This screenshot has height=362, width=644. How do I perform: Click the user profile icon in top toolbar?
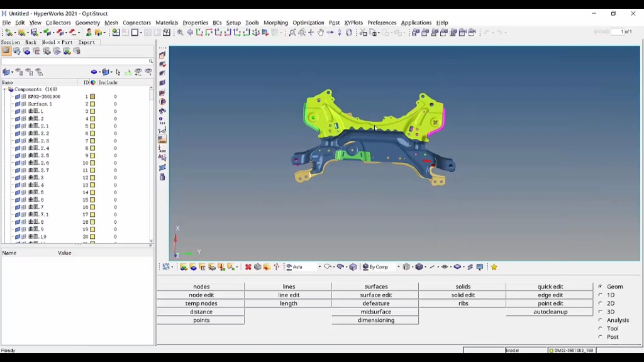tap(89, 33)
